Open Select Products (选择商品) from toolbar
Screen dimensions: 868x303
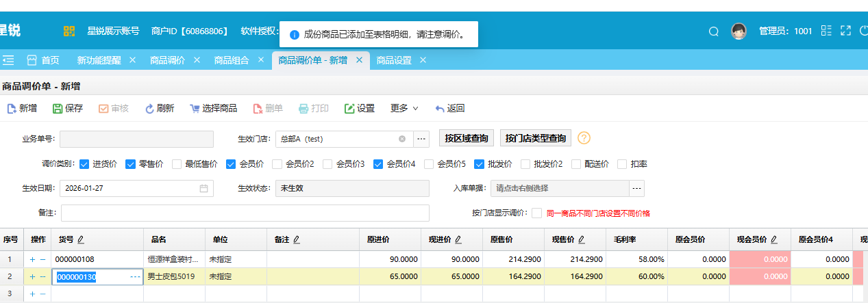click(195, 108)
